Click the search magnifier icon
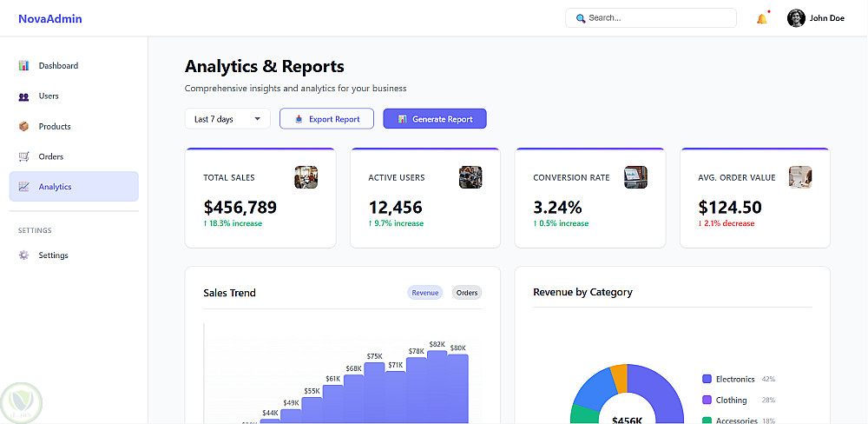Screen dimensions: 868x424 coord(580,18)
